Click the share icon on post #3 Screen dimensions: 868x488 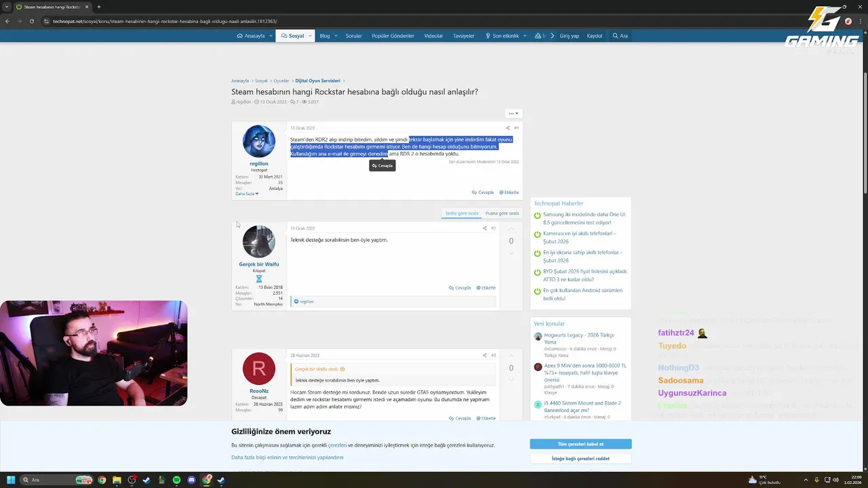(484, 355)
